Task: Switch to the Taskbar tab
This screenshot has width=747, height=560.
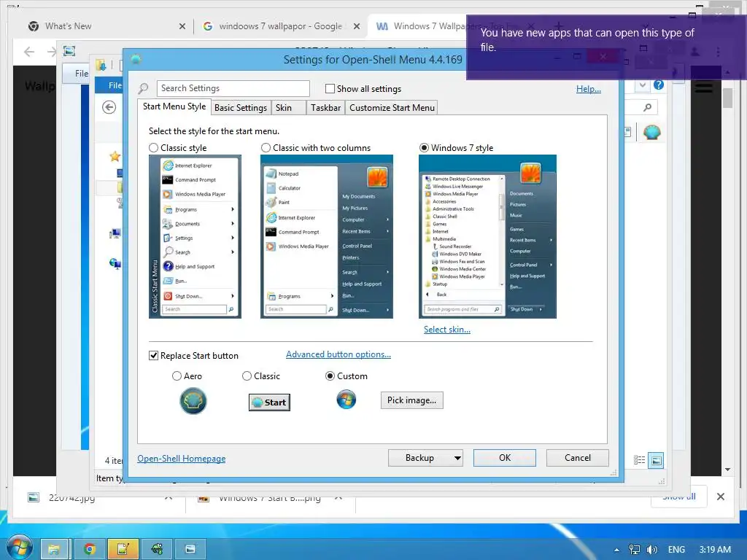Action: tap(325, 108)
